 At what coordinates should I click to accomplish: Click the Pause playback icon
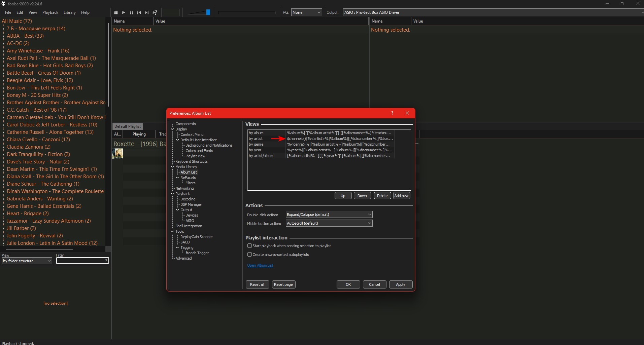point(131,12)
